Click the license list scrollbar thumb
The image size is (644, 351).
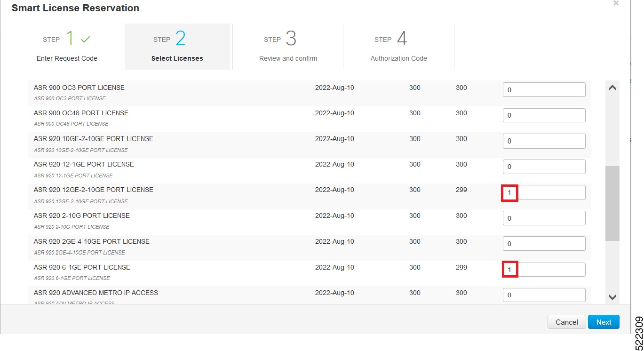(x=612, y=203)
